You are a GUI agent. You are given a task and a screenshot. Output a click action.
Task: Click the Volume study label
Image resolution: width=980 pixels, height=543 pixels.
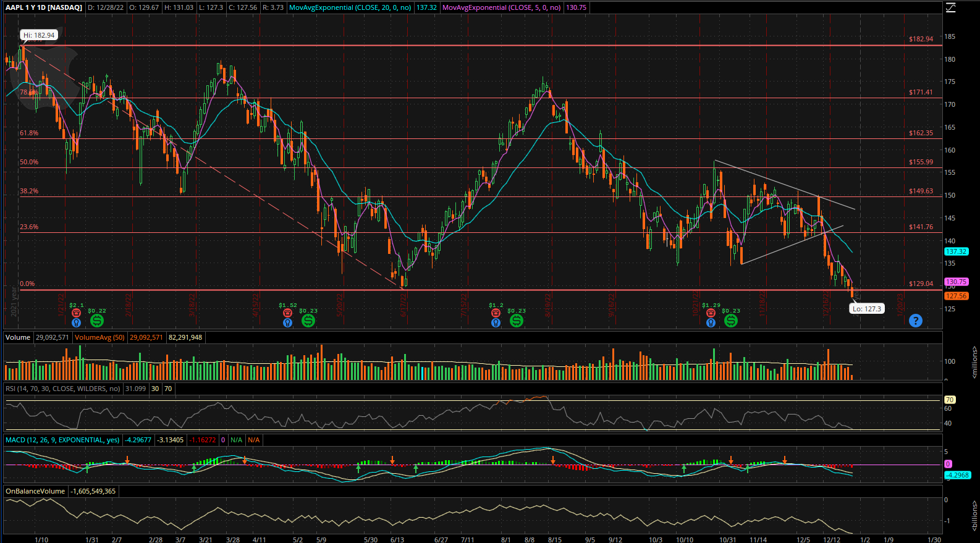(18, 337)
